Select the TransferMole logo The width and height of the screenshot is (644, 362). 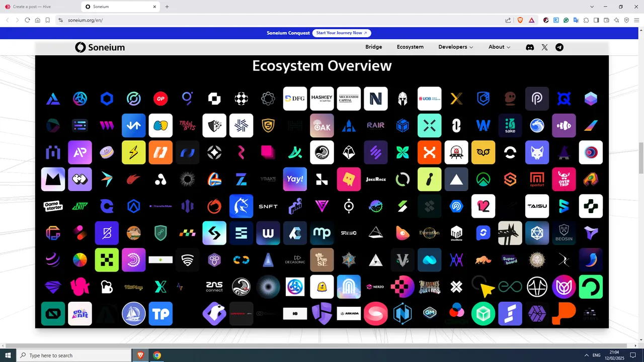[x=160, y=206]
